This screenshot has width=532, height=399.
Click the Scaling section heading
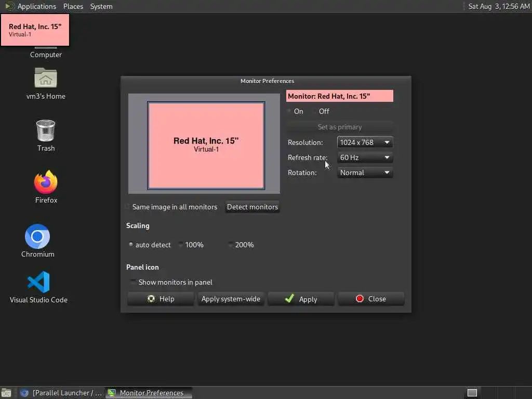138,225
